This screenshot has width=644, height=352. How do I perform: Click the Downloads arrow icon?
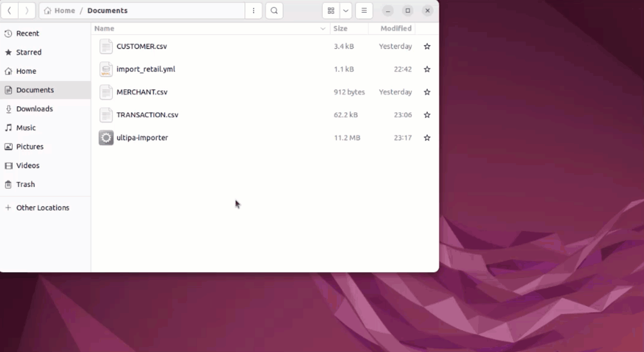[x=8, y=109]
